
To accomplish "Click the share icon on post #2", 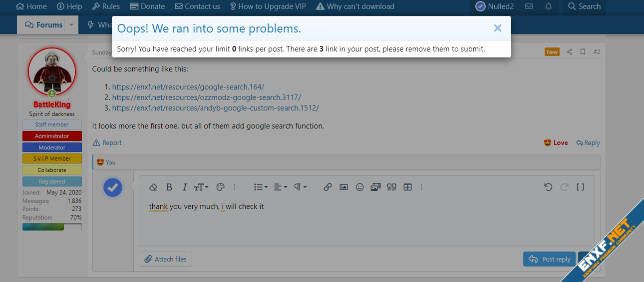I will click(569, 52).
